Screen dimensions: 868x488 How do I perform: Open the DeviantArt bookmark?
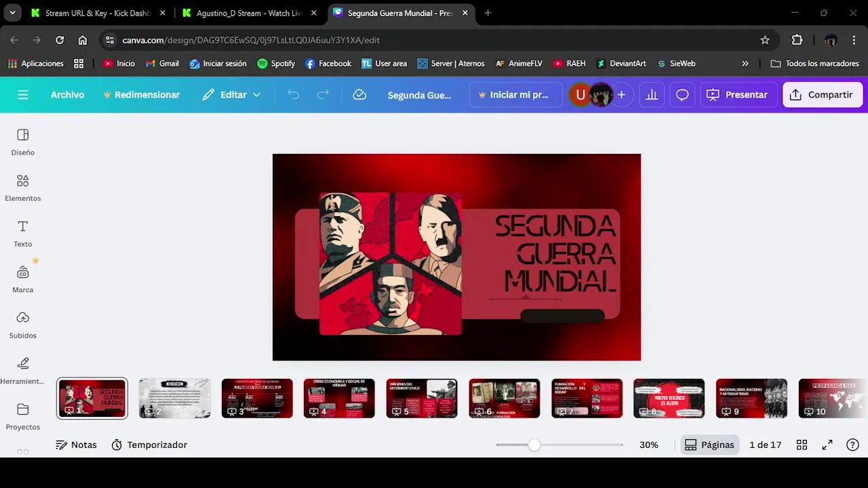click(x=621, y=64)
